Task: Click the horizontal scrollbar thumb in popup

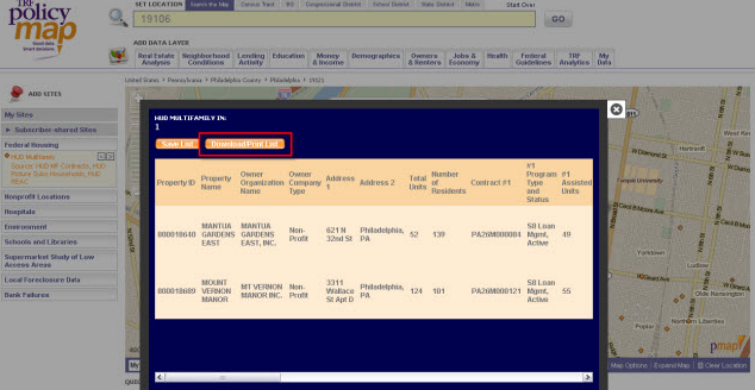Action: pos(222,377)
